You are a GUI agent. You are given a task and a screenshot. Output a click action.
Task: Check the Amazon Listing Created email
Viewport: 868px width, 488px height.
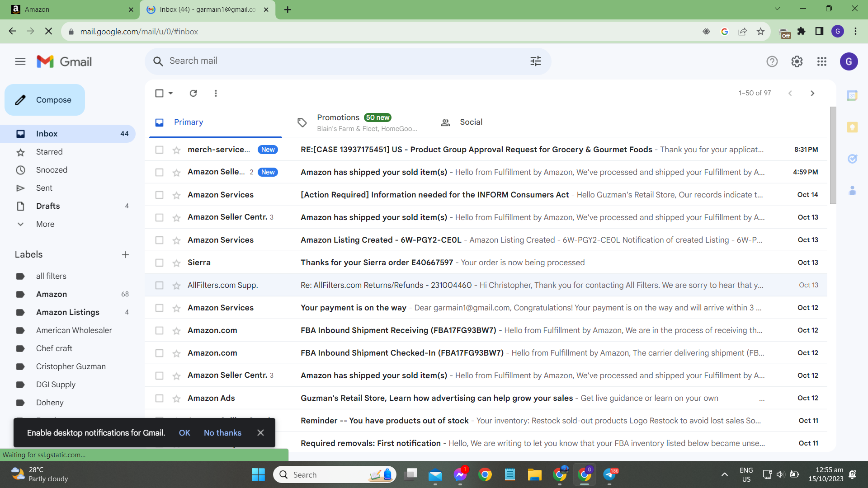click(x=159, y=240)
